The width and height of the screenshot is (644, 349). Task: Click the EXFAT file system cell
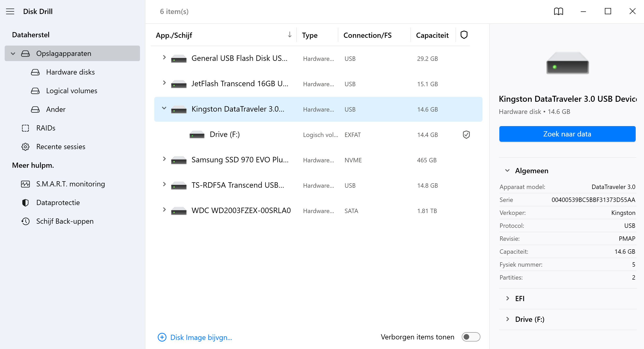[x=353, y=135]
